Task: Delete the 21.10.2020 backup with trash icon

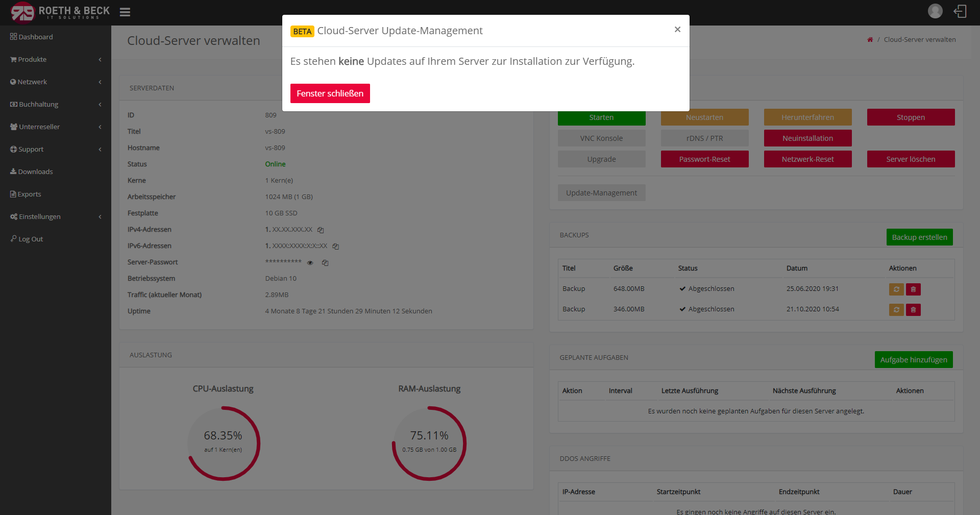Action: click(913, 310)
